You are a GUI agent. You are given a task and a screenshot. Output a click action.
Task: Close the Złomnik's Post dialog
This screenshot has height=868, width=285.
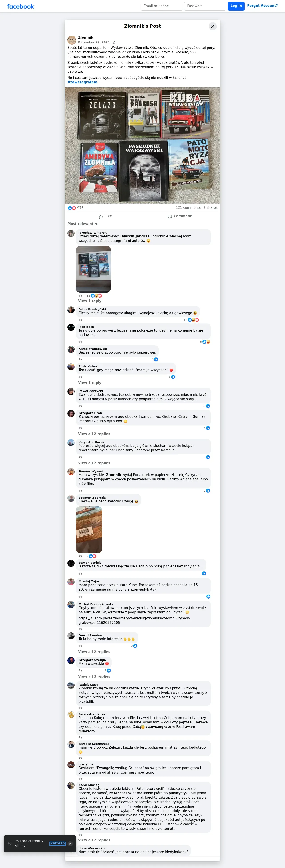213,26
